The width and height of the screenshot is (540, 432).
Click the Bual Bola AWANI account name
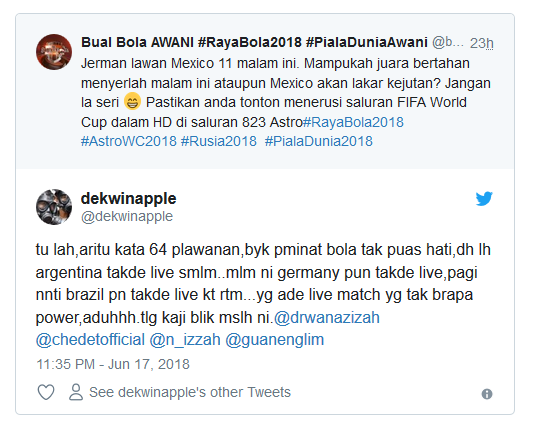(254, 42)
